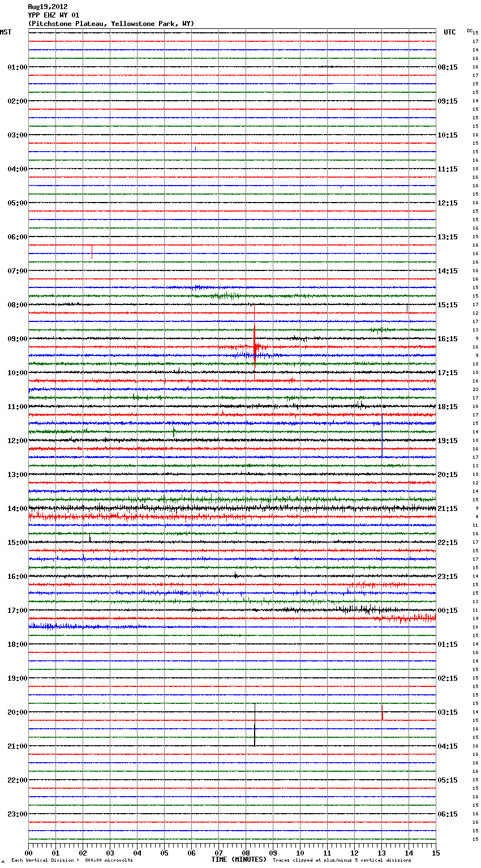The image size is (481, 868).
Task: Click the 17:15 UTC time label
Action: [x=448, y=373]
